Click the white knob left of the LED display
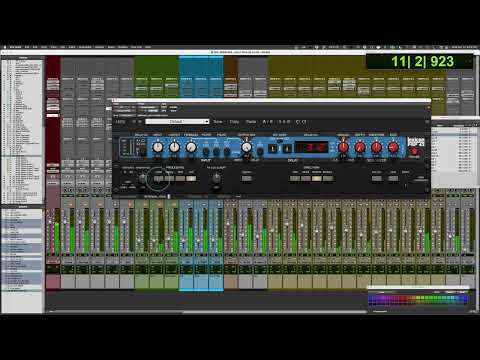Screen dimensions: 480x360 [246, 147]
